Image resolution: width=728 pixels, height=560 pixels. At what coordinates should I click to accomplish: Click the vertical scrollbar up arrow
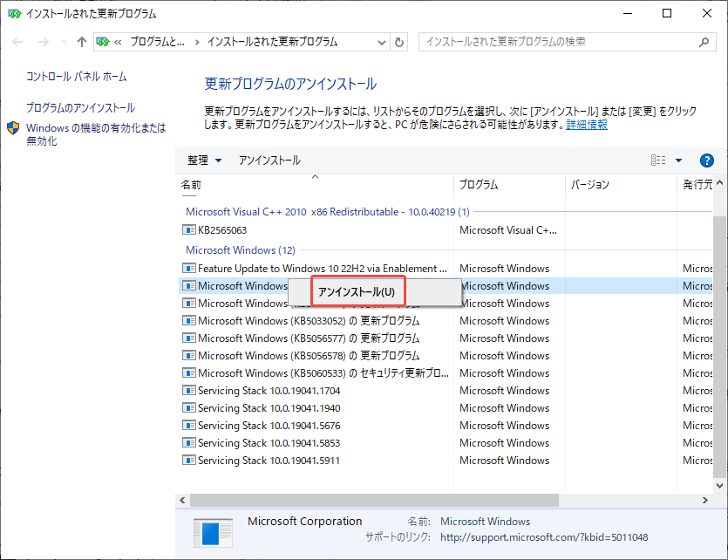pos(719,183)
